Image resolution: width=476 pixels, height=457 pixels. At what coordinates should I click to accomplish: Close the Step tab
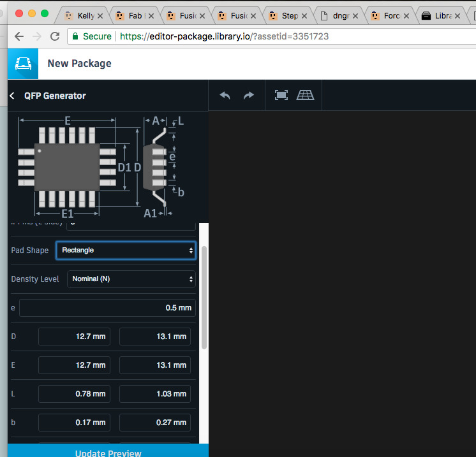pyautogui.click(x=304, y=16)
